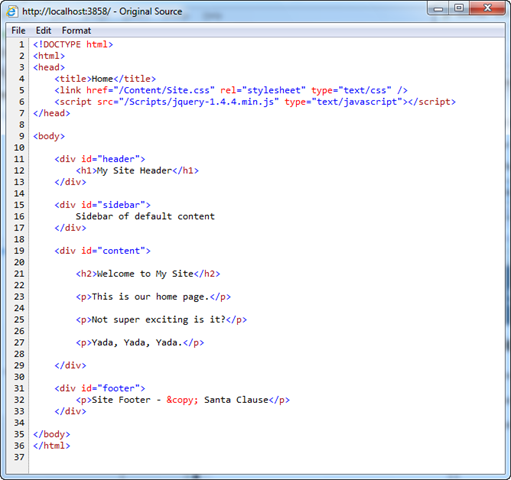The image size is (511, 480).
Task: Click the &copy; entity in footer line
Action: (x=182, y=400)
